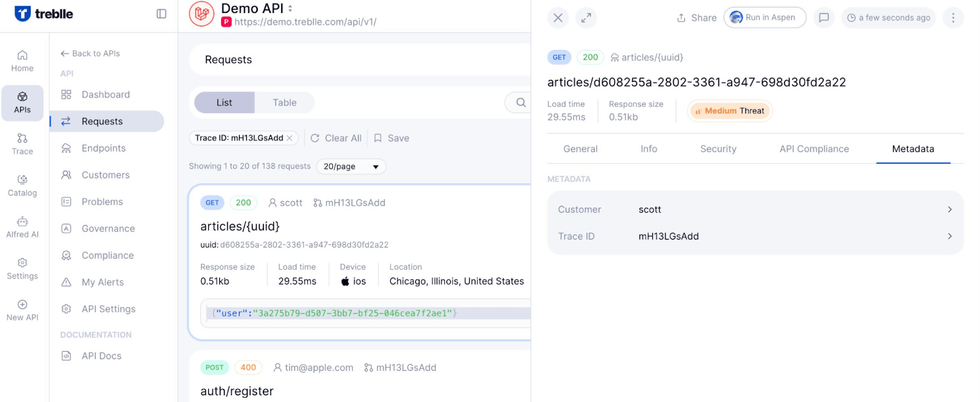Click the 29.55ms load time in details panel
The height and width of the screenshot is (402, 980).
tap(567, 117)
